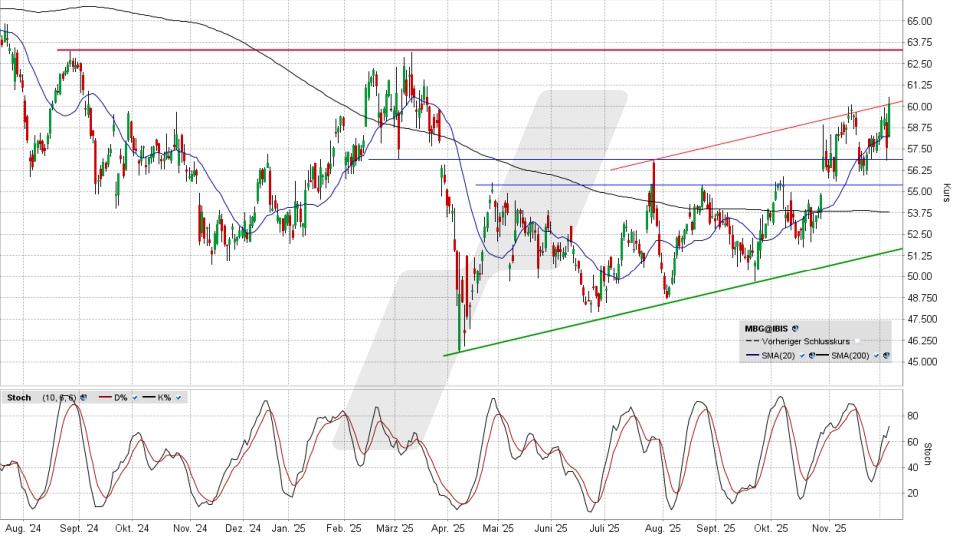Click the MBG@IBIS symbol label
Image resolution: width=960 pixels, height=540 pixels.
pyautogui.click(x=765, y=327)
